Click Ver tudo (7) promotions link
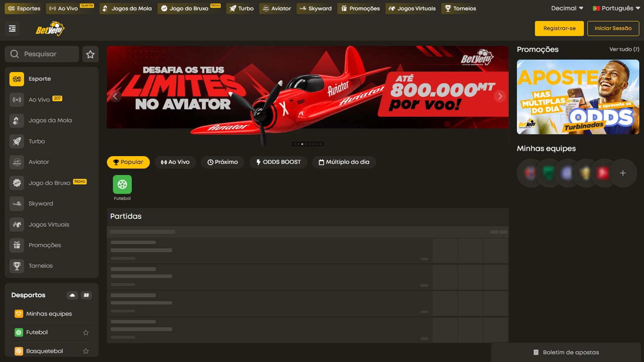644x362 pixels. point(624,49)
